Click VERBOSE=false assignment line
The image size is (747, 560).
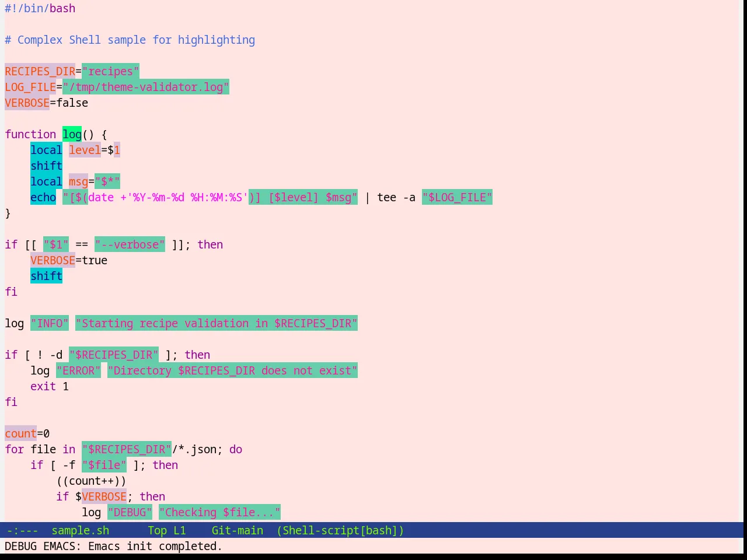click(46, 103)
